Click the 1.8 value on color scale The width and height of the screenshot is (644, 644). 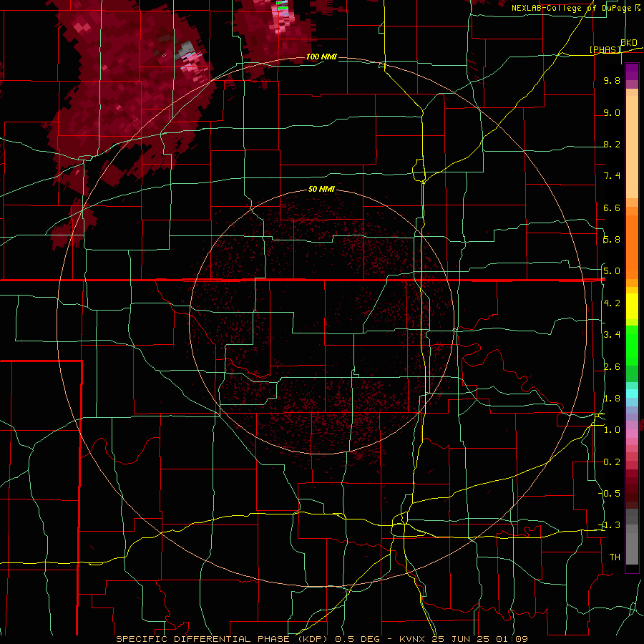point(612,399)
